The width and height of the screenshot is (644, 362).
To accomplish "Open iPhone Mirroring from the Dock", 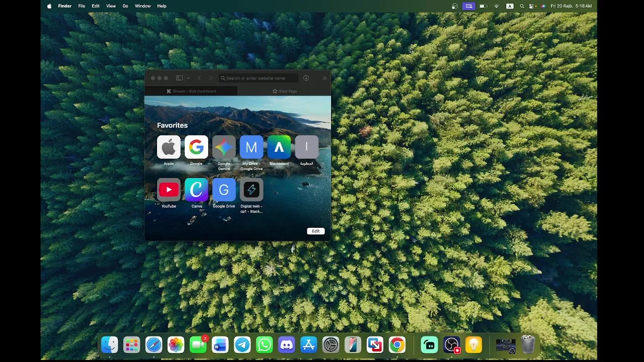I will [x=353, y=345].
